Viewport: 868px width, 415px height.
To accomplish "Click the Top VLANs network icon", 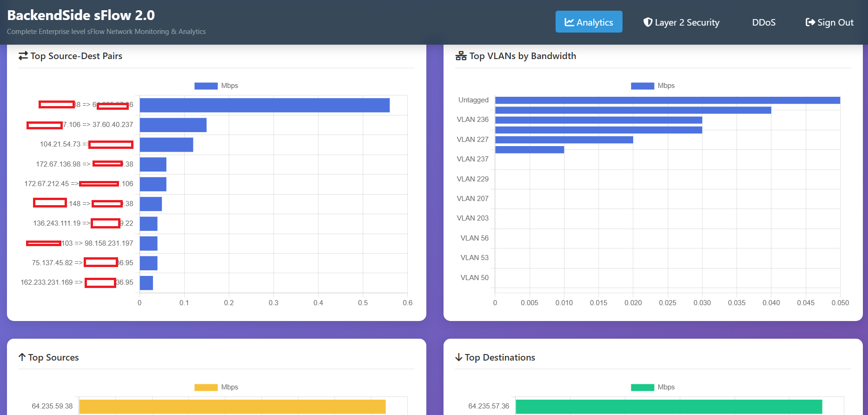I will point(461,56).
